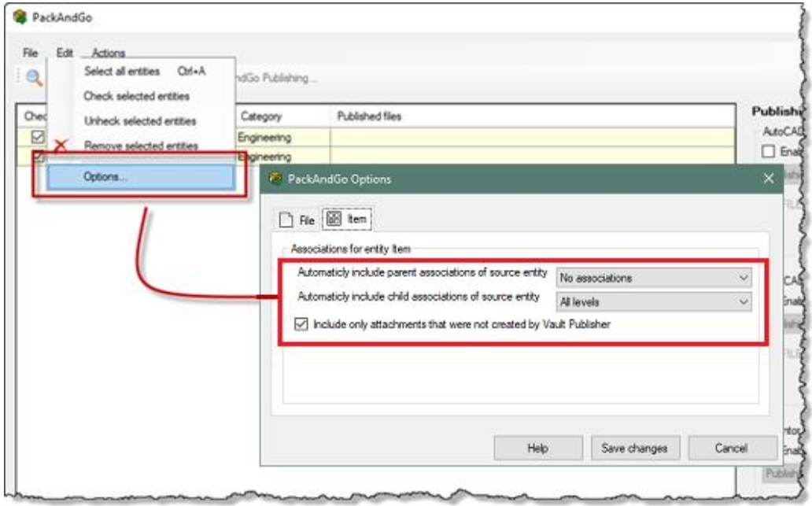This screenshot has height=506, width=812.
Task: Choose Select all entities from Edit menu
Action: [x=122, y=72]
